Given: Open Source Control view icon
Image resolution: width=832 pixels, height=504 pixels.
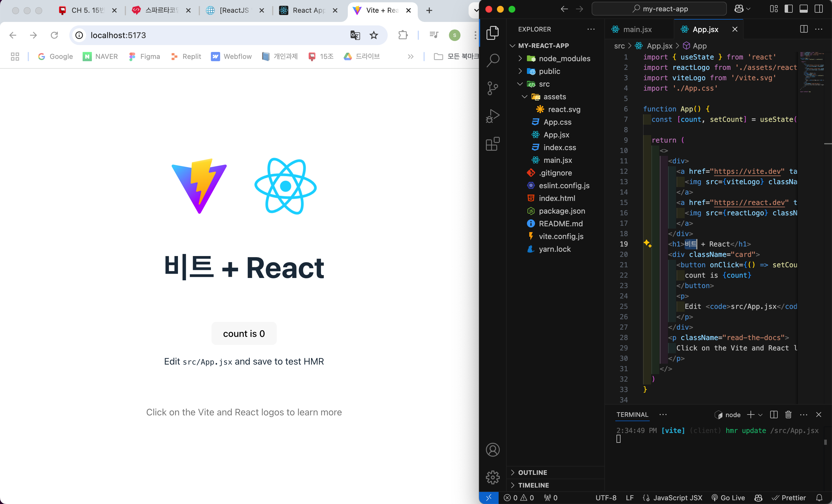Looking at the screenshot, I should (x=493, y=88).
